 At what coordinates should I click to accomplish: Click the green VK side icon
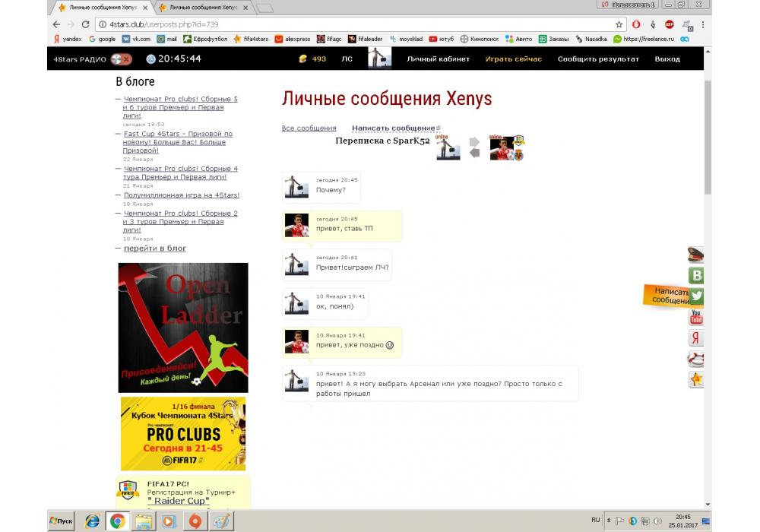[695, 276]
